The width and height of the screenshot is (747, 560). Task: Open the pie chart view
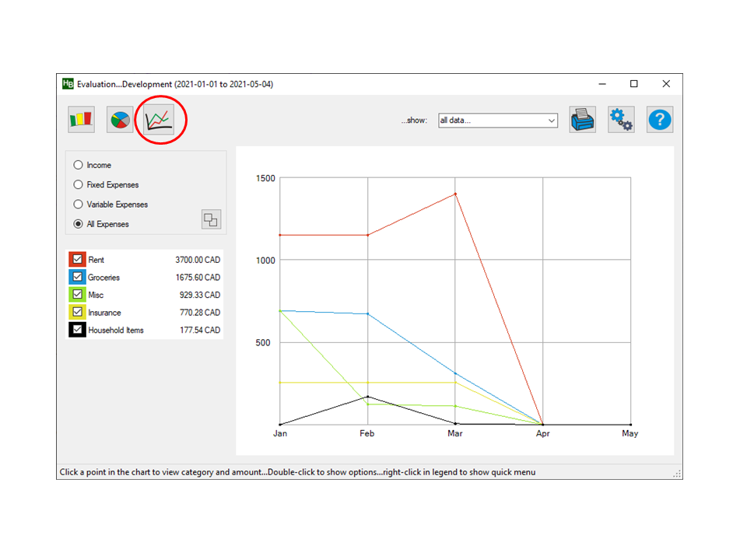pos(121,120)
